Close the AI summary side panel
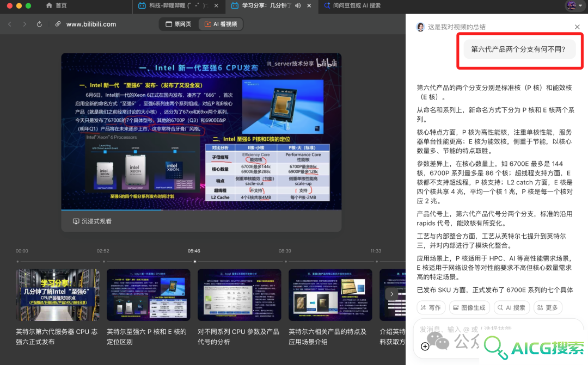 (577, 27)
